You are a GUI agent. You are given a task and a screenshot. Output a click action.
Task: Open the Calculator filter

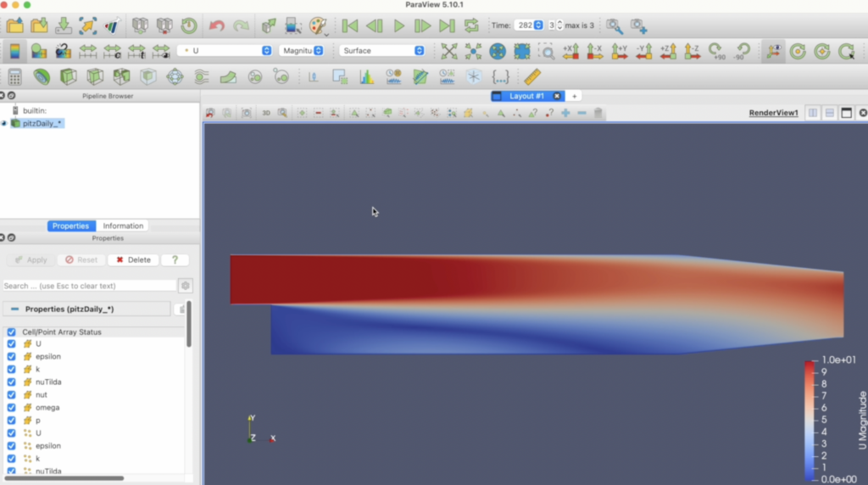[x=15, y=77]
